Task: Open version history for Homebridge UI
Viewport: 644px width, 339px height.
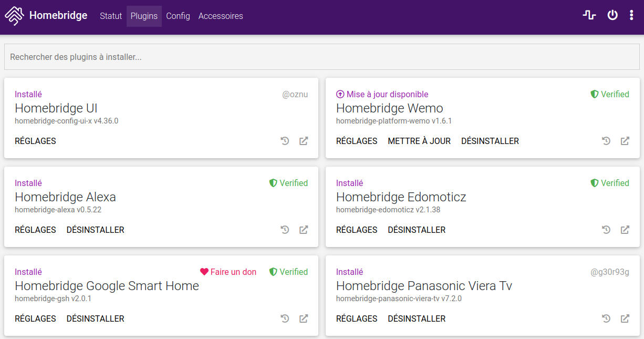Action: tap(285, 141)
